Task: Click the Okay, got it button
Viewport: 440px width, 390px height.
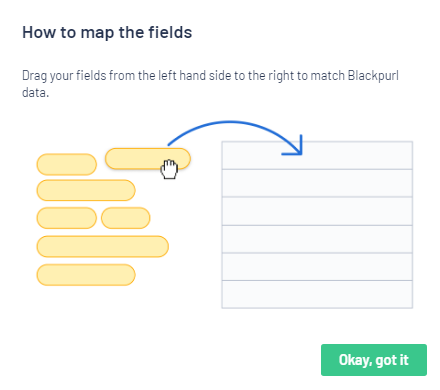Action: [374, 360]
